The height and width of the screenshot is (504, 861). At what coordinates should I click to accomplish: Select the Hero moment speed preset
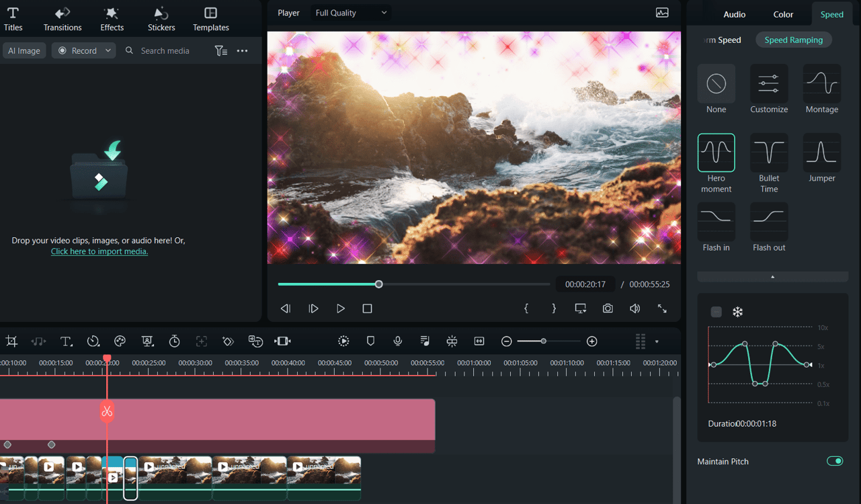[x=716, y=153]
